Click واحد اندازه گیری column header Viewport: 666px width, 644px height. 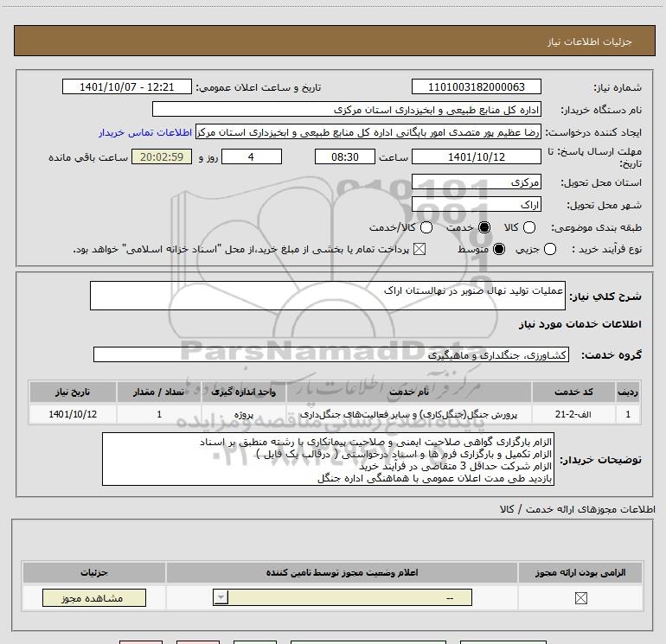244,392
